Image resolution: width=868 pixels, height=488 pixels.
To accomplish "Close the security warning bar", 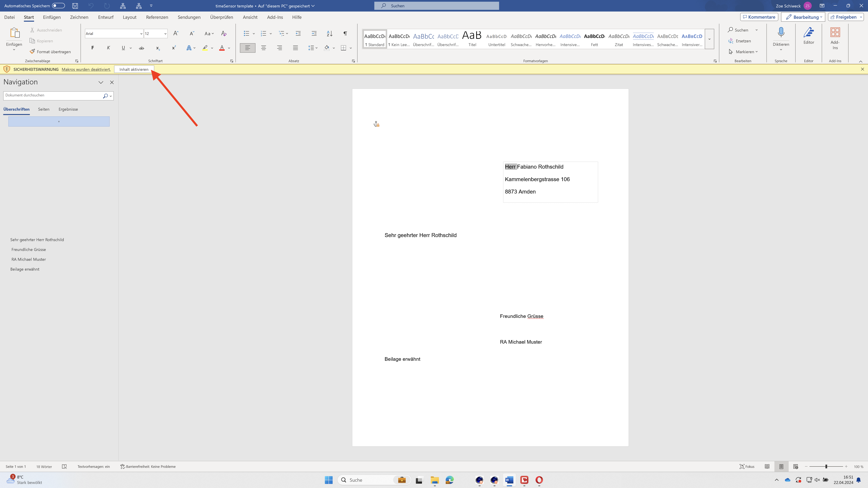I will pos(862,69).
